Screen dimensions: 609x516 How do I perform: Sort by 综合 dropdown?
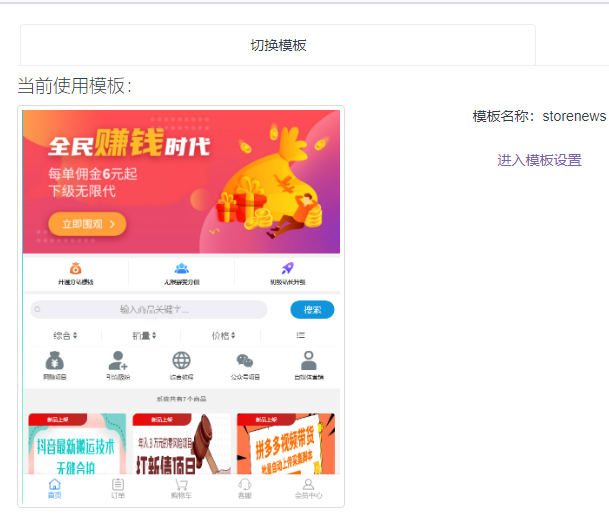coord(65,336)
